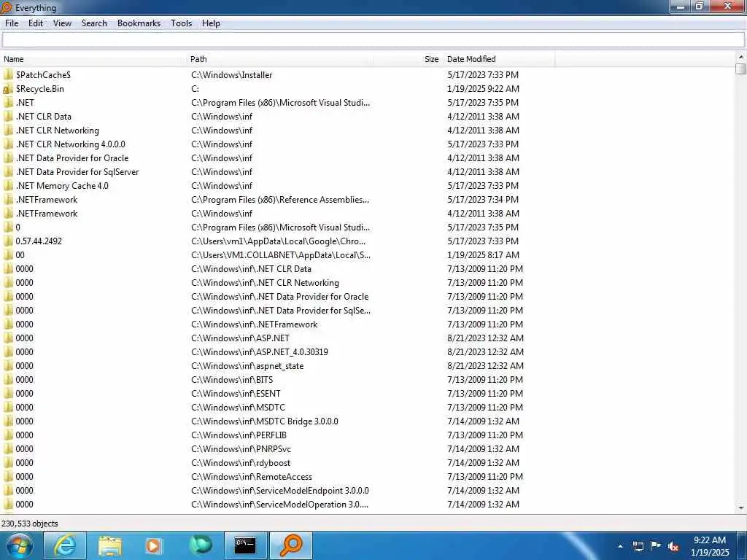The height and width of the screenshot is (560, 747).
Task: Click path C:\Windows\inf\.NET CLR Data
Action: click(x=251, y=268)
